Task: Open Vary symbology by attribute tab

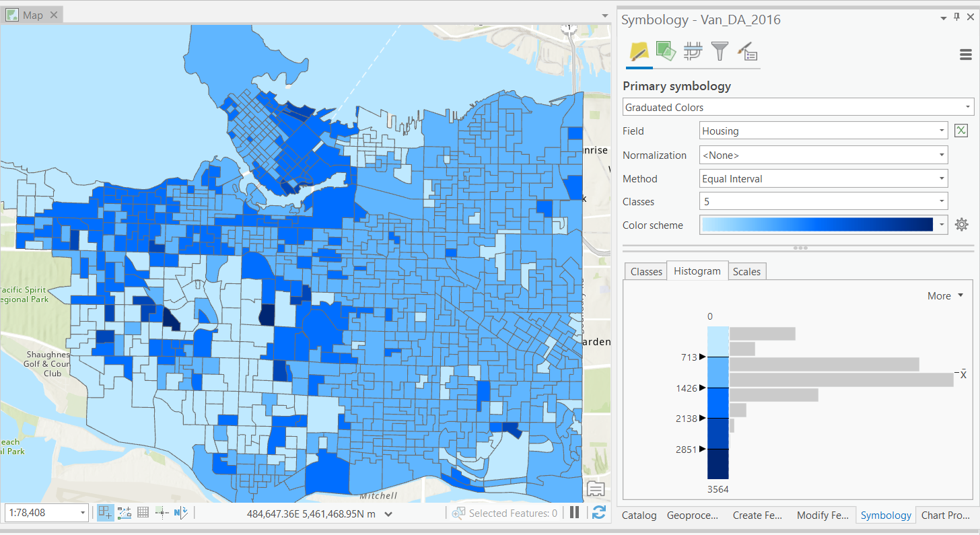Action: pyautogui.click(x=666, y=52)
